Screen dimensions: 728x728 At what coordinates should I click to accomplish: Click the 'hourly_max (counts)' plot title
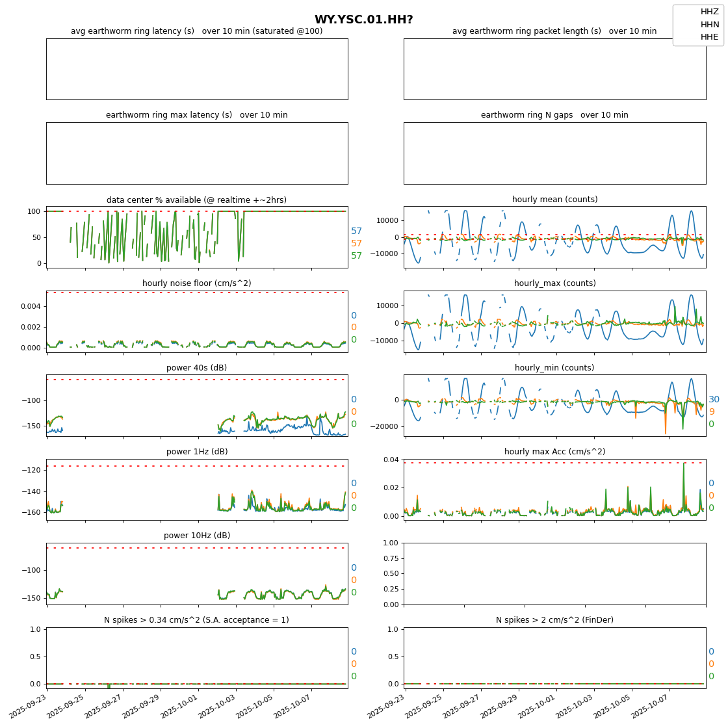pyautogui.click(x=554, y=283)
